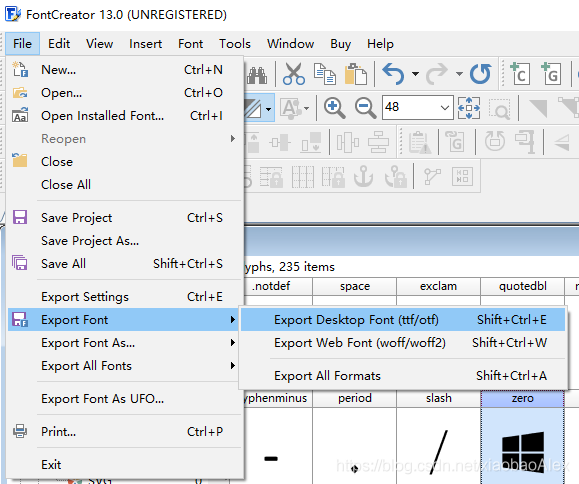
Task: Click the Redo arrow icon
Action: click(x=437, y=73)
